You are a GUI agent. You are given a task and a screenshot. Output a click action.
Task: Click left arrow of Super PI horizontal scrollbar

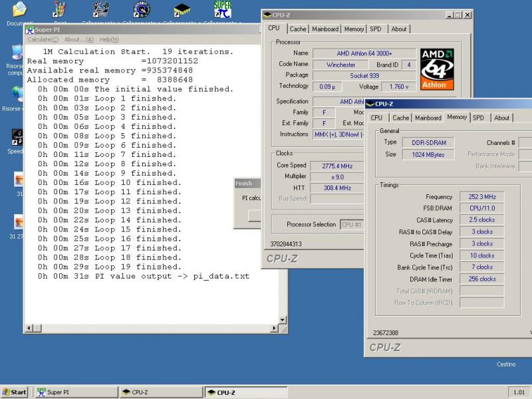[x=29, y=328]
